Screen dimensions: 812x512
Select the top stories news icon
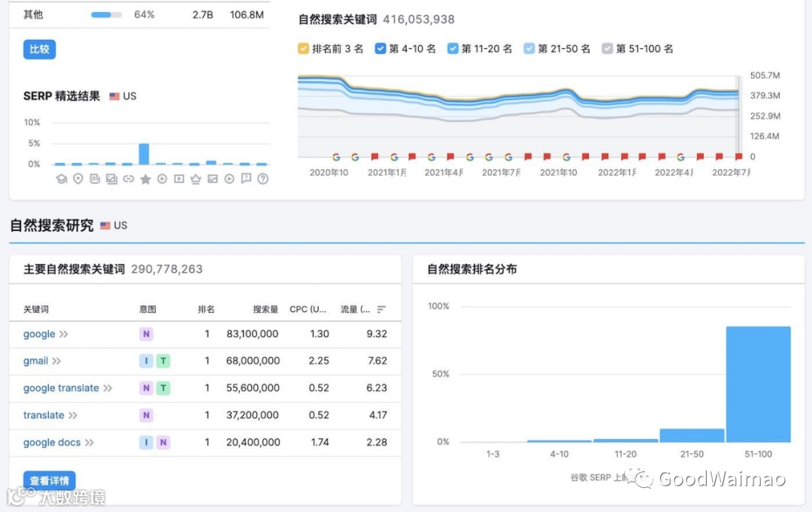(95, 179)
